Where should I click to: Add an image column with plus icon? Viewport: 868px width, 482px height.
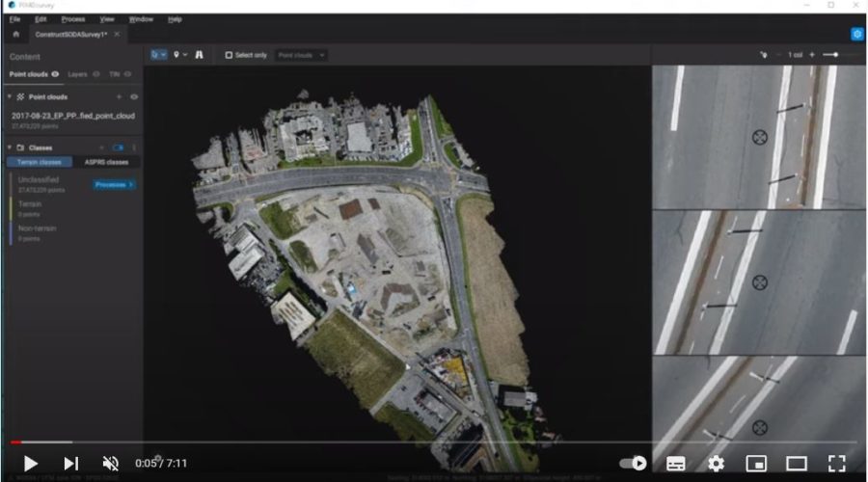point(812,55)
